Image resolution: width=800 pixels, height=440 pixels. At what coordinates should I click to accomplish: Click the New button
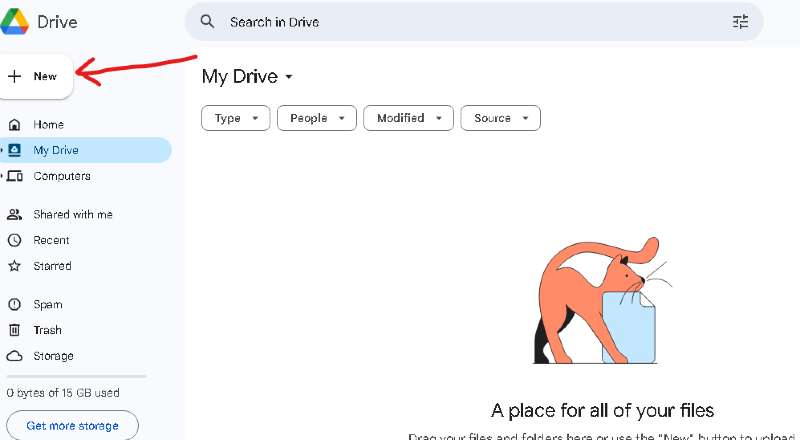pos(36,77)
